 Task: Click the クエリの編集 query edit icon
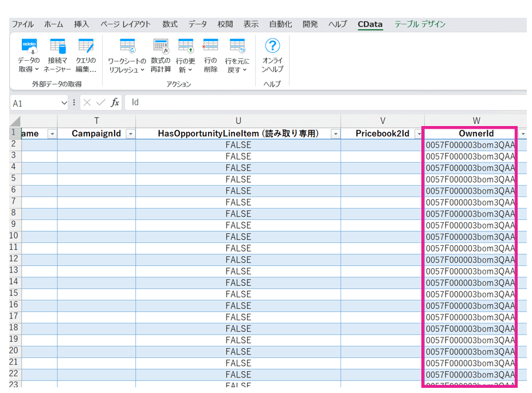pos(86,46)
